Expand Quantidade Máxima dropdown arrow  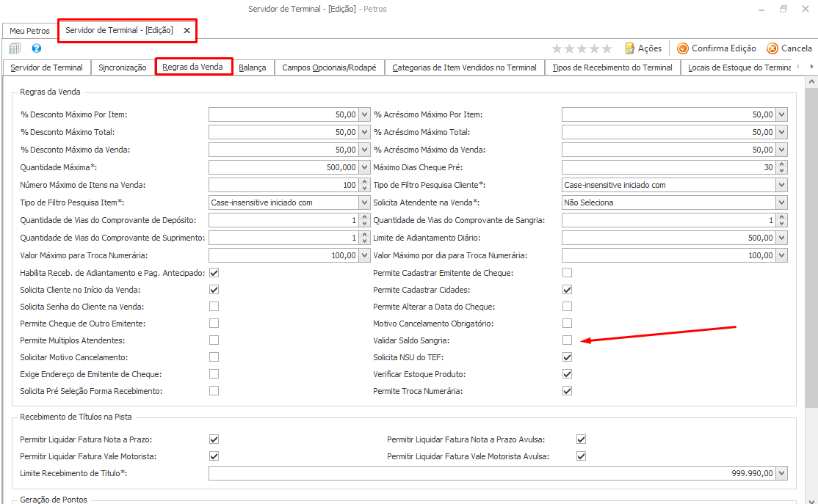(x=364, y=168)
